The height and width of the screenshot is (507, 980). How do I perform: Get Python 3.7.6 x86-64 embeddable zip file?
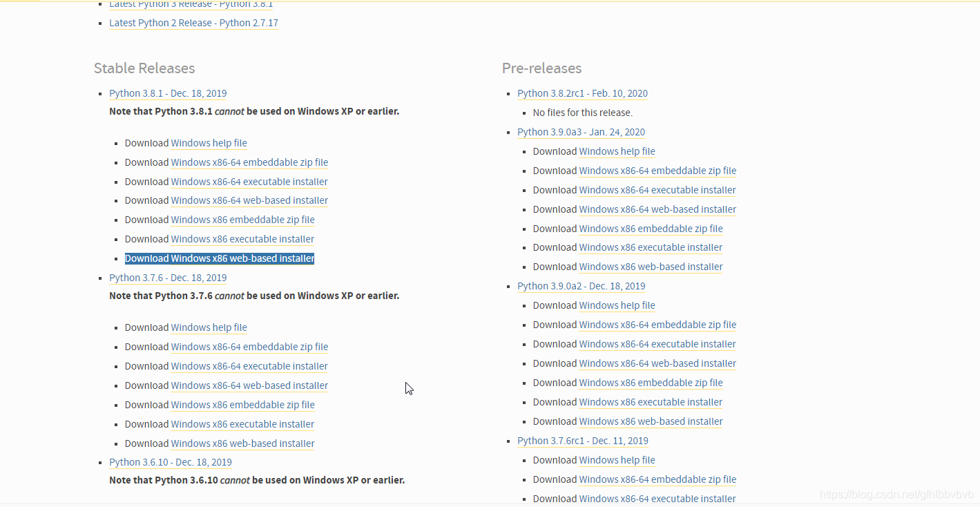[x=249, y=347]
